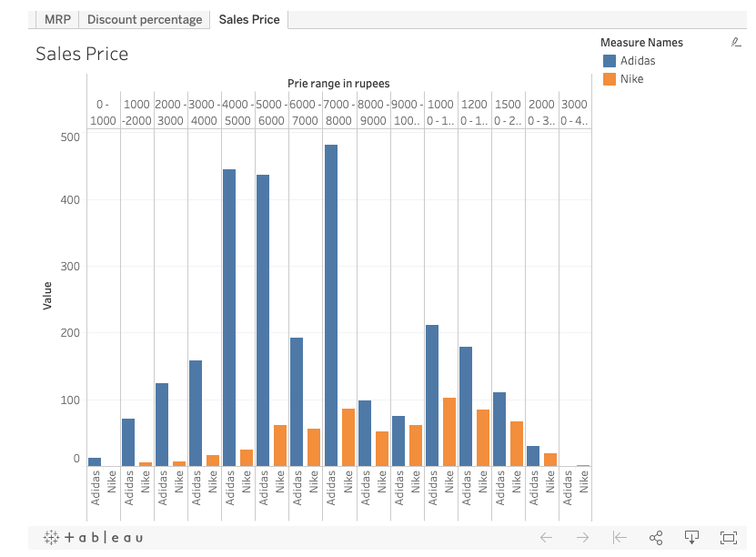Viewport: 756px width, 557px height.
Task: Open the Tableau logo link
Action: click(93, 537)
